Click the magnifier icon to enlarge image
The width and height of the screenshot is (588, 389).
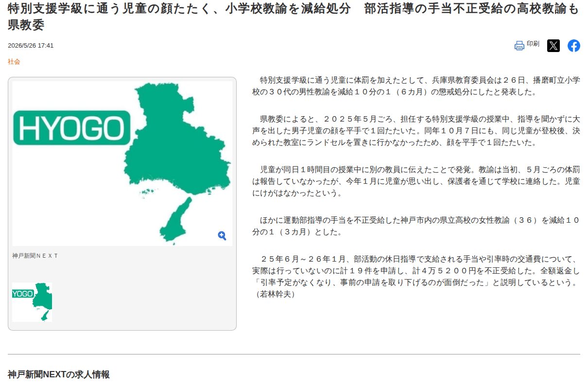tap(222, 236)
